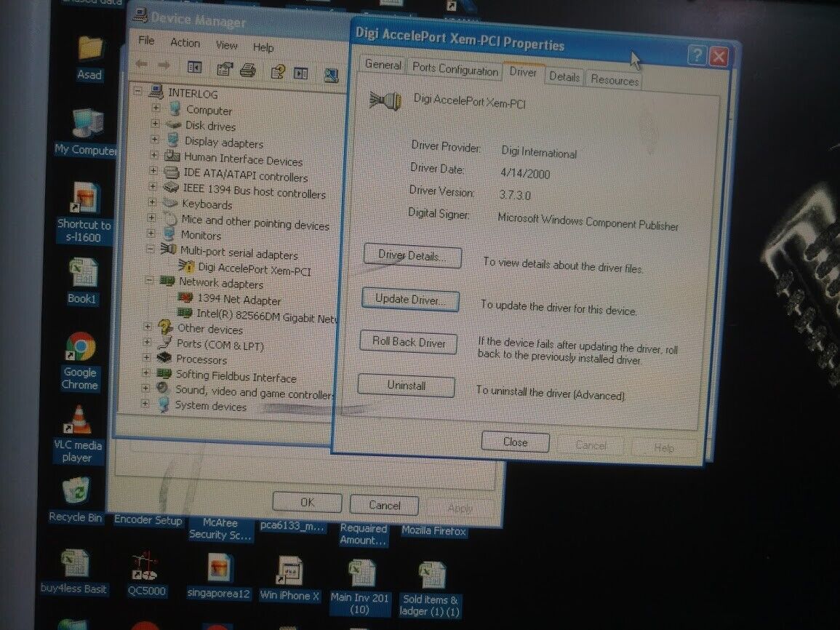840x630 pixels.
Task: Click the Help icon in Device Manager toolbar
Action: [278, 71]
